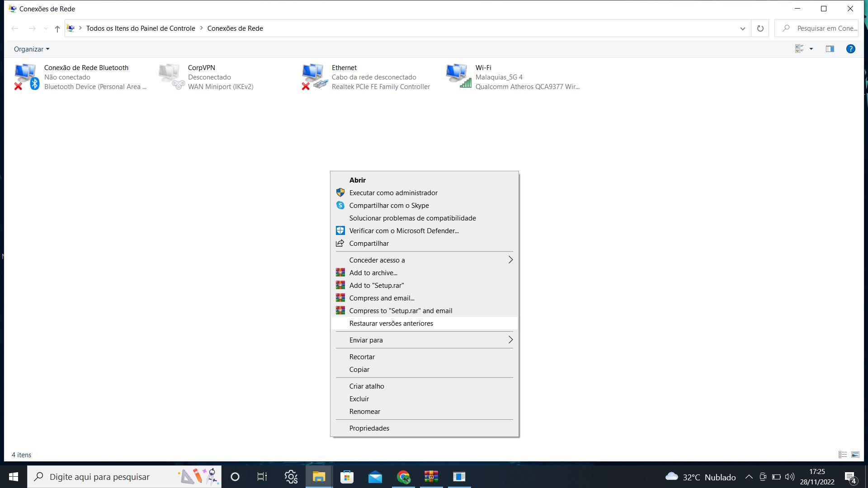The image size is (868, 488).
Task: Select the Ethernet adapter icon
Action: (314, 76)
